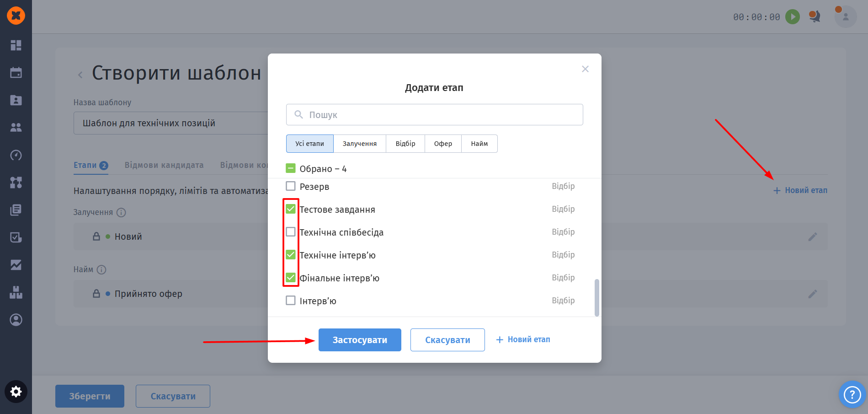Open the settings gear icon

pyautogui.click(x=16, y=392)
